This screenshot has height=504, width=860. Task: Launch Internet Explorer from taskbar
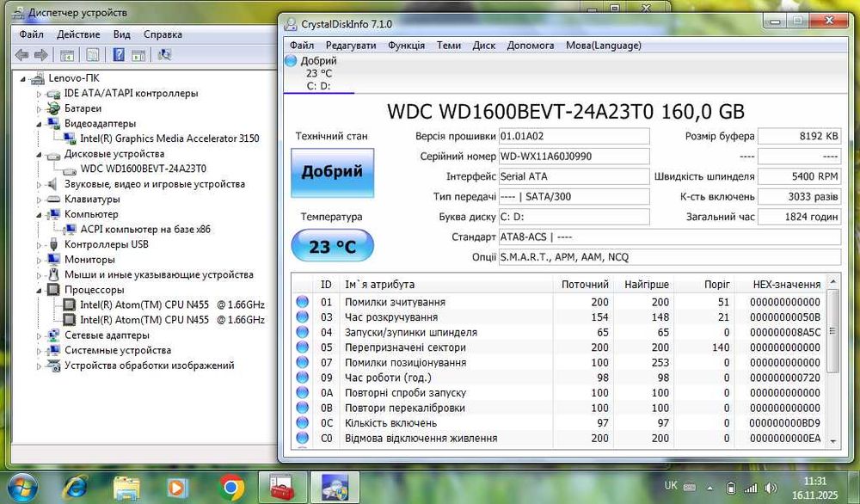[76, 488]
